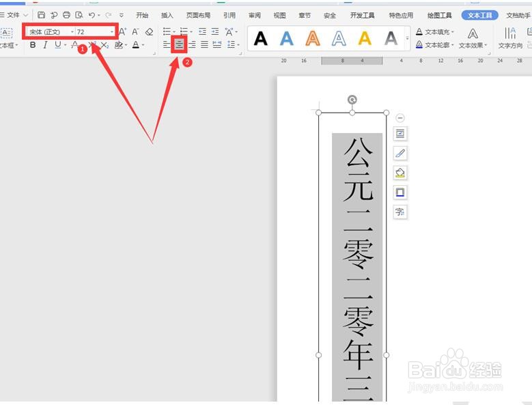Align text to the left
Screen dimensions: 532x405
click(167, 44)
